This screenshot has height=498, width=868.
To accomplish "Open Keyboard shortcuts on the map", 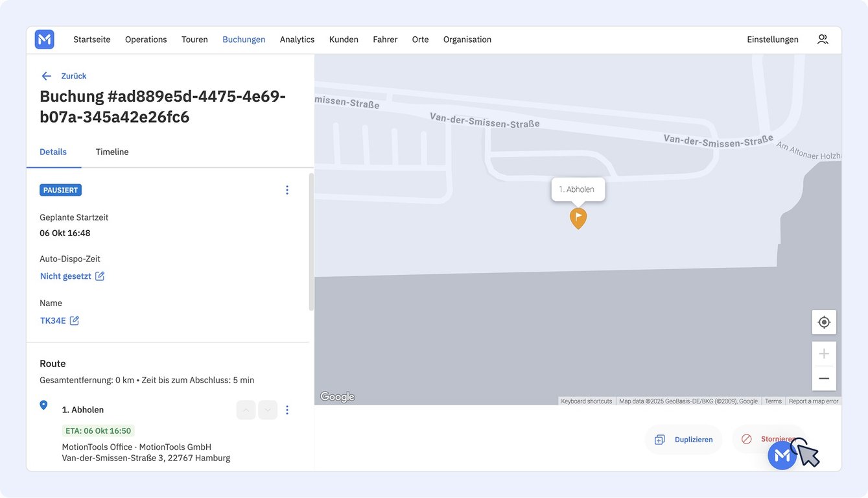I will coord(587,401).
